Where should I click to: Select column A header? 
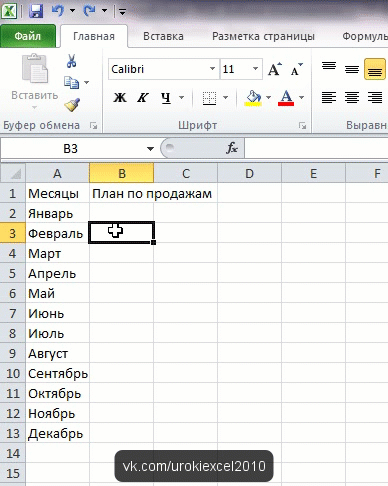[57, 173]
